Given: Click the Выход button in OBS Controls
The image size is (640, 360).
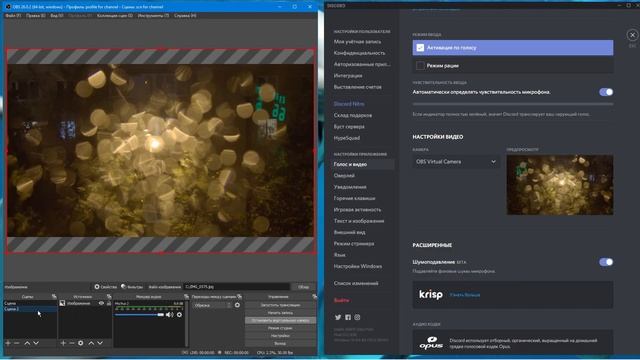Looking at the screenshot, I should point(280,344).
